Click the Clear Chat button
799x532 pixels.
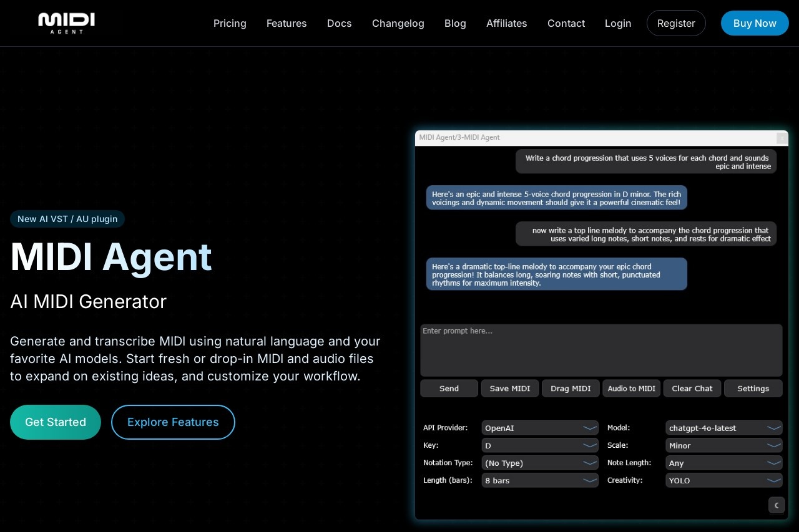(692, 389)
